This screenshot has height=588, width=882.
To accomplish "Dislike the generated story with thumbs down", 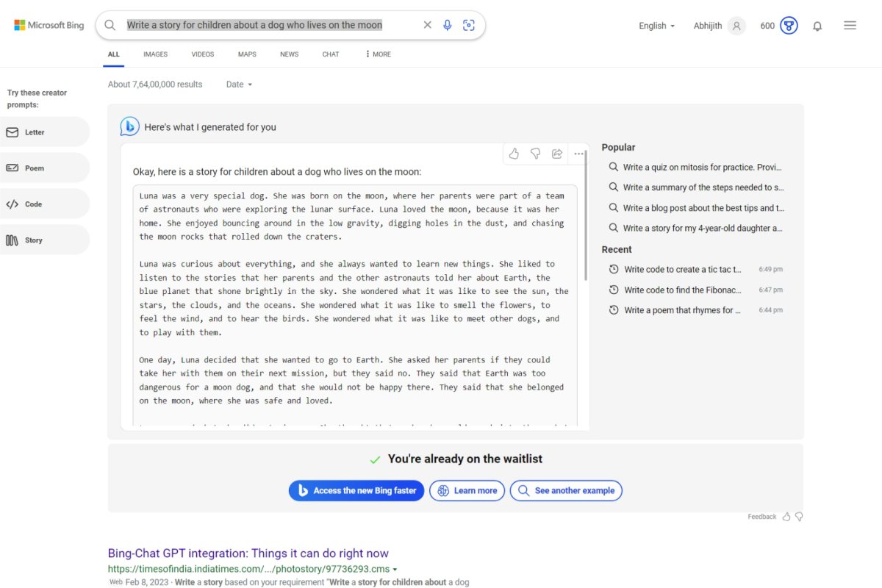I will (536, 154).
